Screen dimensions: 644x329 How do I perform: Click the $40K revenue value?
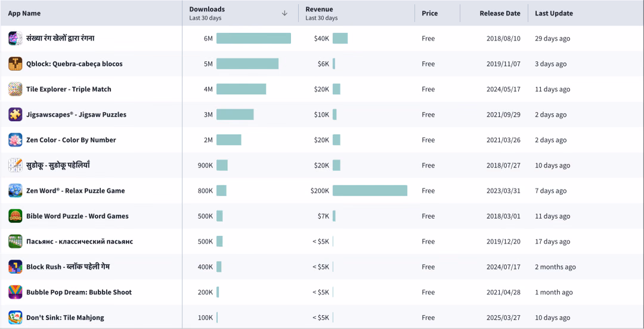[x=321, y=38]
